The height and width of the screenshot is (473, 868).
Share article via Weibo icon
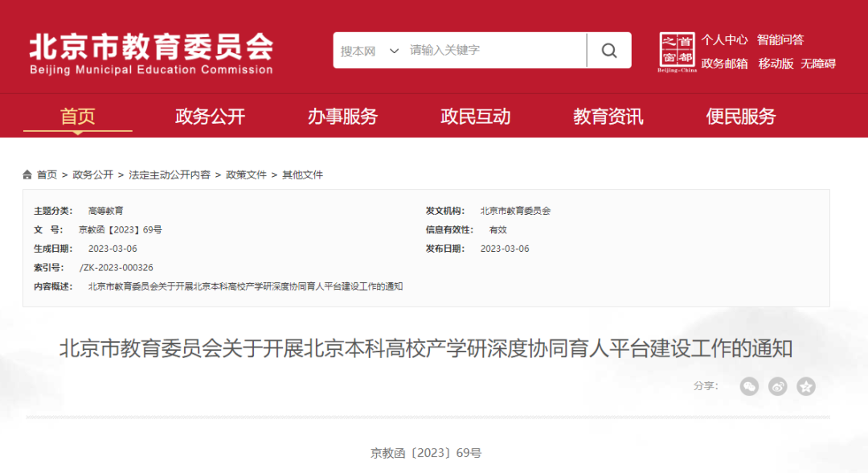pyautogui.click(x=777, y=386)
